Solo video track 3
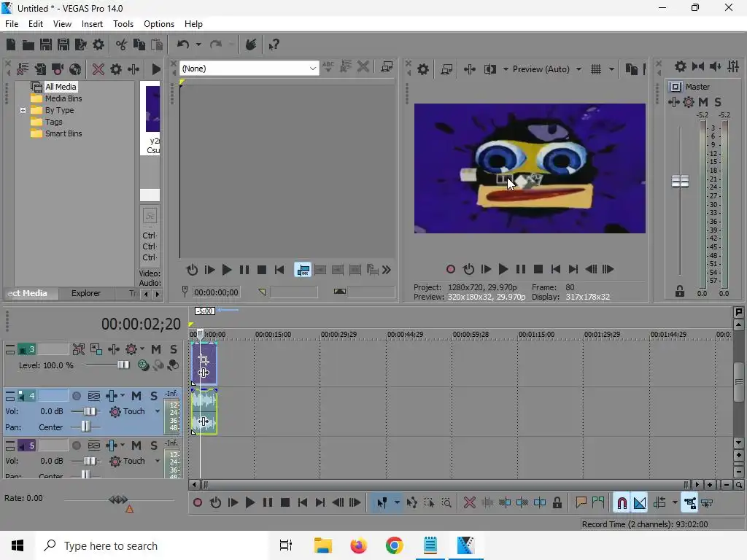This screenshot has height=560, width=747. point(174,349)
